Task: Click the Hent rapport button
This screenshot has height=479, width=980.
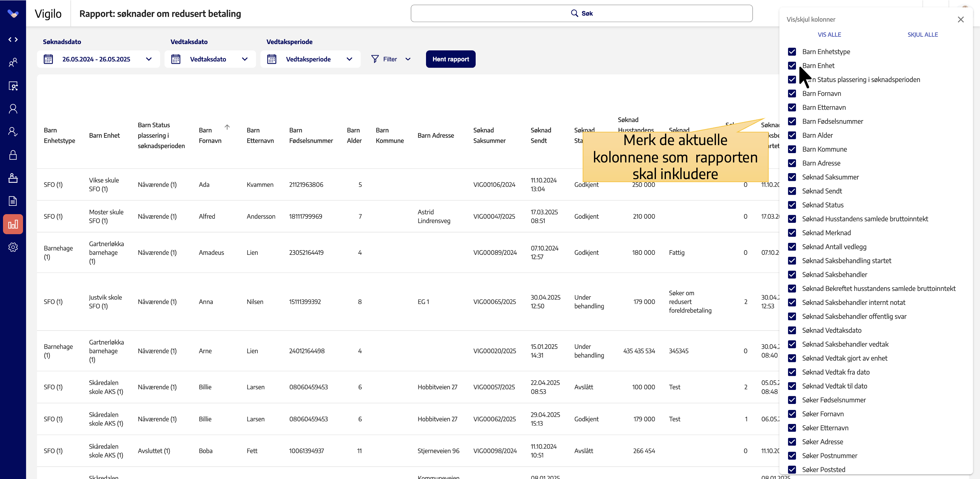Action: pyautogui.click(x=450, y=59)
